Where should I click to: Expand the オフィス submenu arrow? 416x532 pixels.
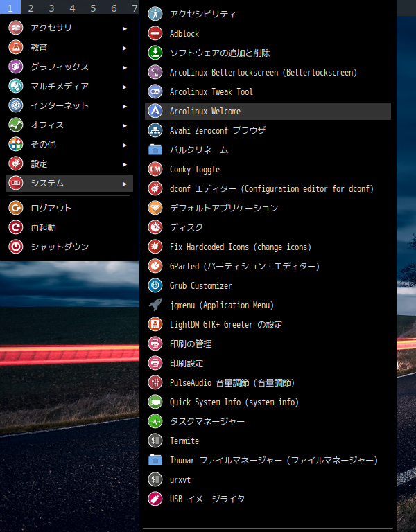click(125, 125)
